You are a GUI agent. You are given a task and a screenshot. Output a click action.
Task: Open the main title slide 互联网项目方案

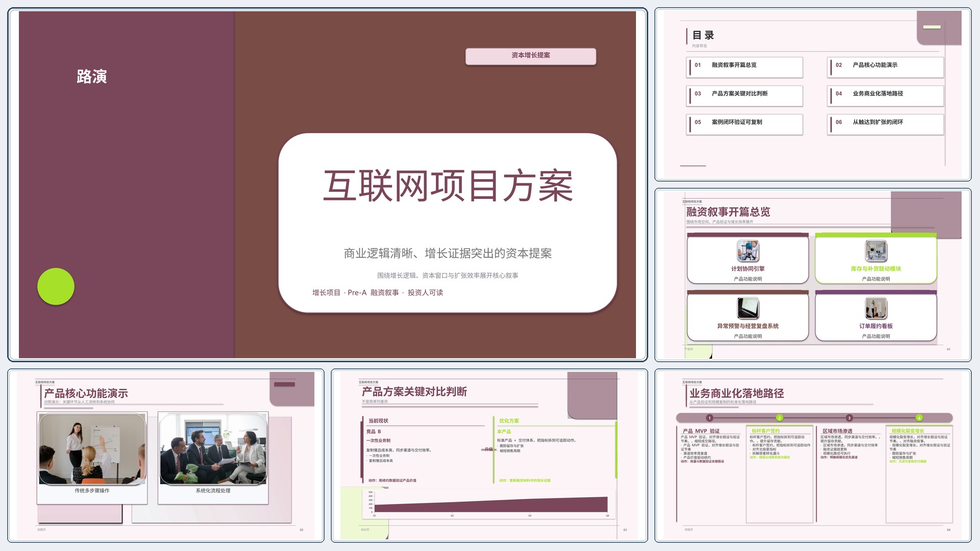[327, 185]
